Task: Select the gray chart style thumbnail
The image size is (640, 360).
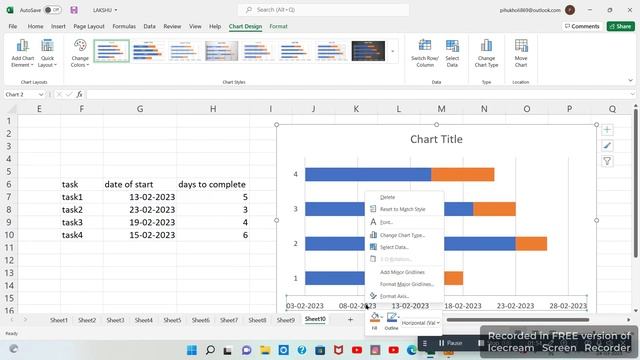Action: tap(222, 51)
